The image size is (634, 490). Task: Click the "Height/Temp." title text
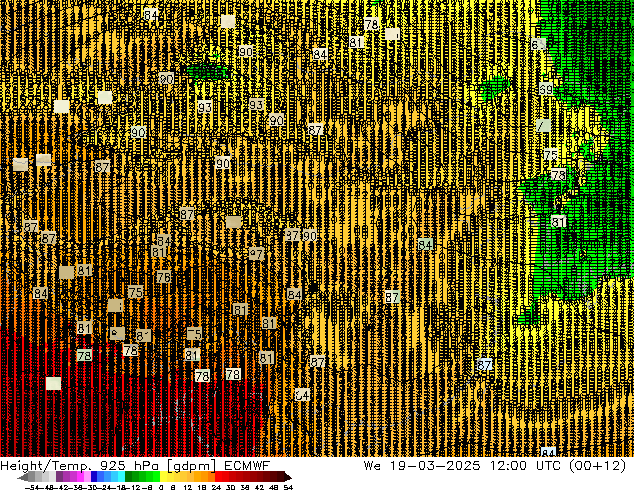(46, 466)
